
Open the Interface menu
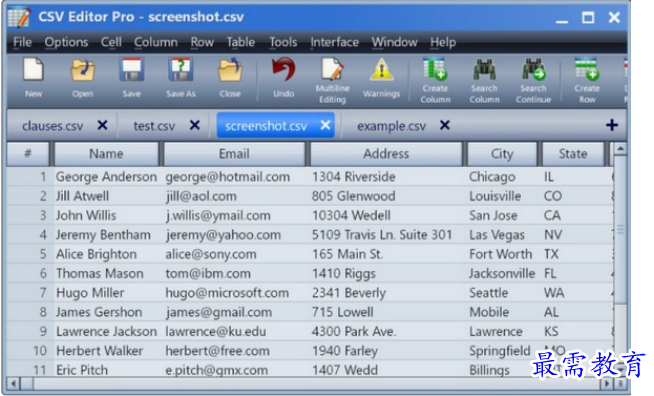(335, 42)
